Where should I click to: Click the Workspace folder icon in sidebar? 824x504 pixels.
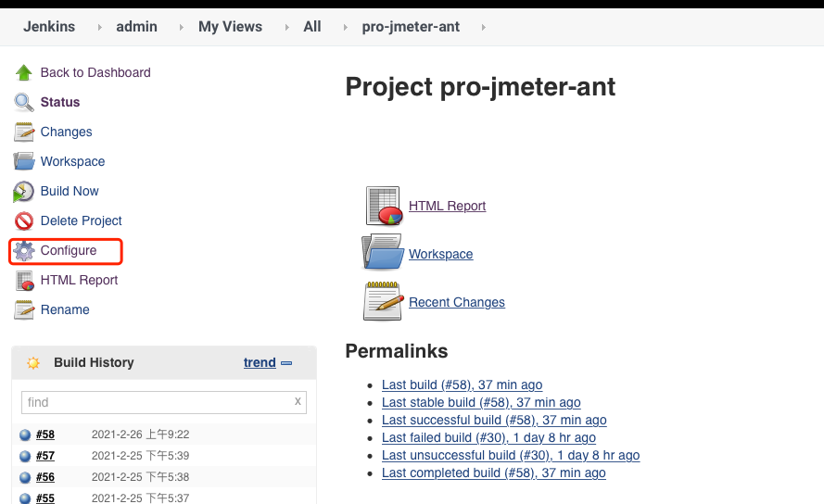(x=24, y=161)
